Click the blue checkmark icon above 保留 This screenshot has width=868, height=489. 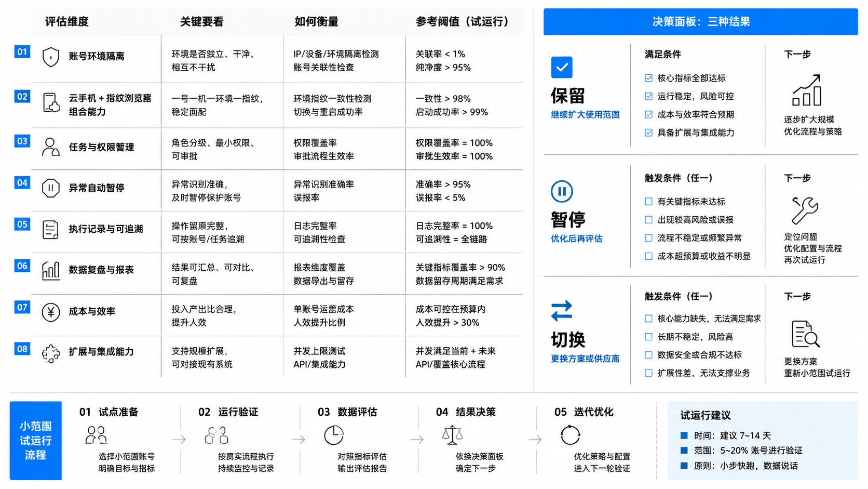[x=562, y=67]
